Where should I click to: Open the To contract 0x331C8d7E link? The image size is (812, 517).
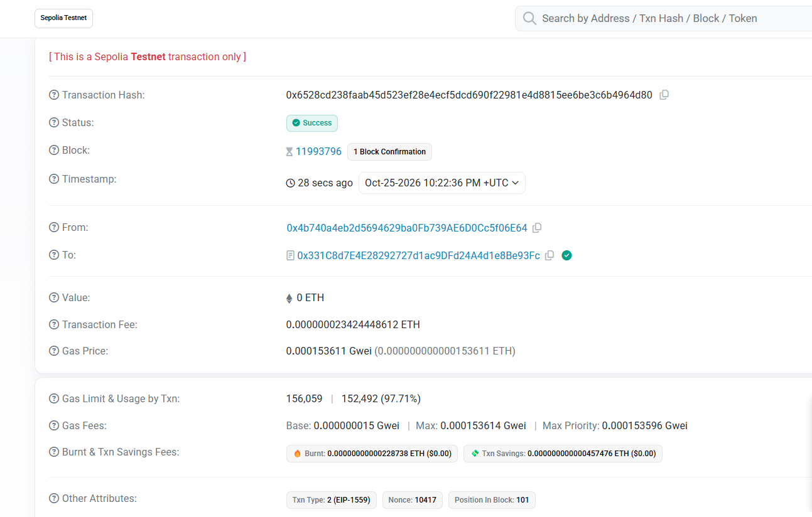[418, 256]
